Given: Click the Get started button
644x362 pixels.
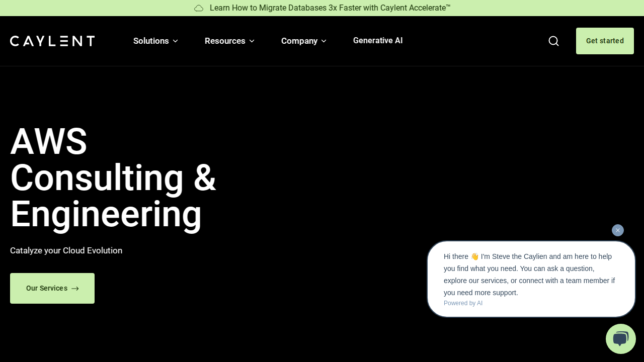Looking at the screenshot, I should pos(605,41).
